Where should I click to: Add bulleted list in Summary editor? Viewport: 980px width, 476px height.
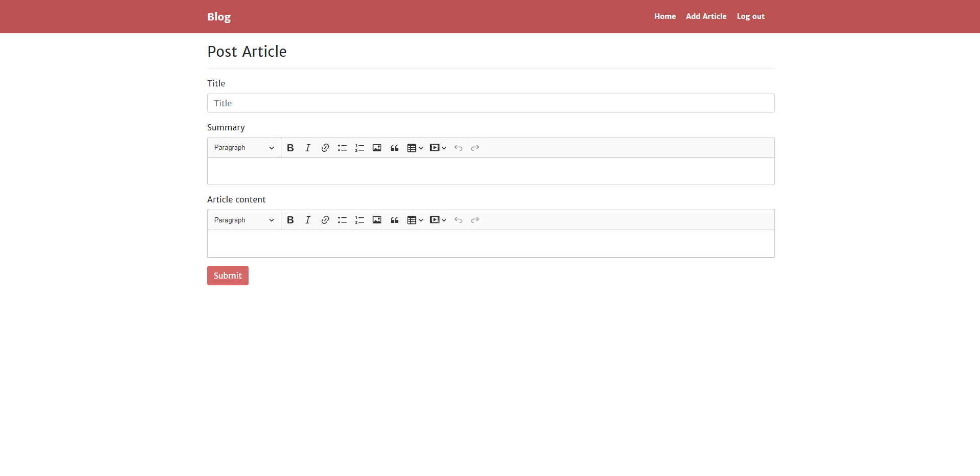pyautogui.click(x=342, y=148)
